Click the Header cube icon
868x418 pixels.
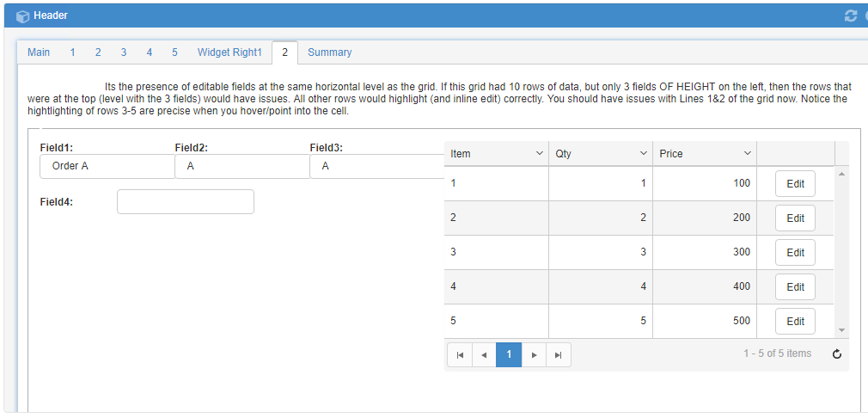pyautogui.click(x=22, y=16)
